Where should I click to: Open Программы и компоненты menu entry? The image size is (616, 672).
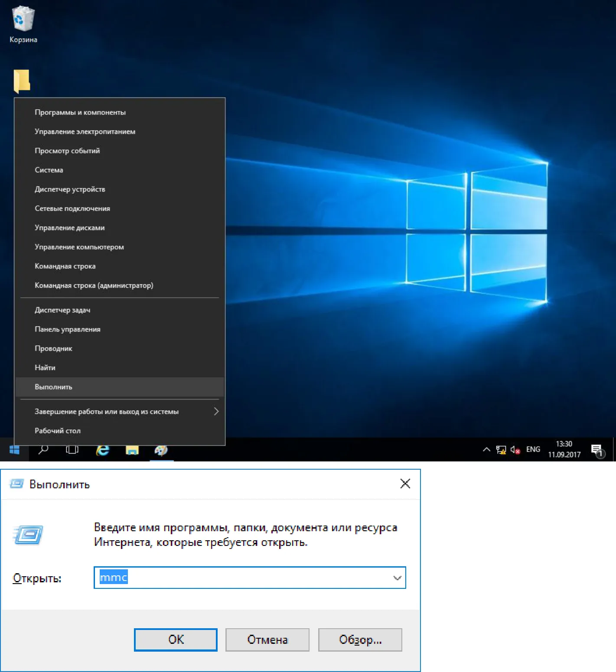pos(120,112)
